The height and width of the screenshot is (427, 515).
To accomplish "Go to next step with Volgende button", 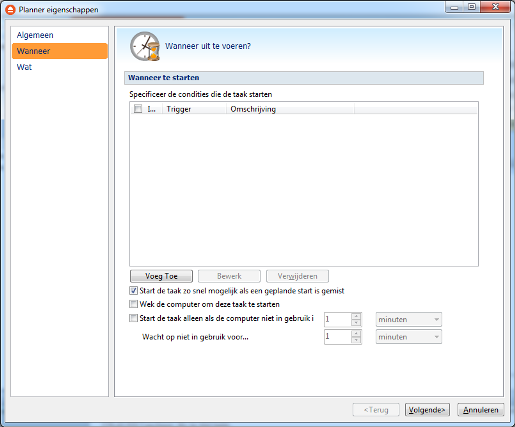I will coord(427,410).
